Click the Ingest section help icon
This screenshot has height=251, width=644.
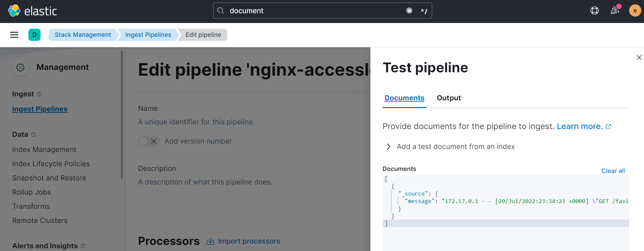click(x=39, y=94)
